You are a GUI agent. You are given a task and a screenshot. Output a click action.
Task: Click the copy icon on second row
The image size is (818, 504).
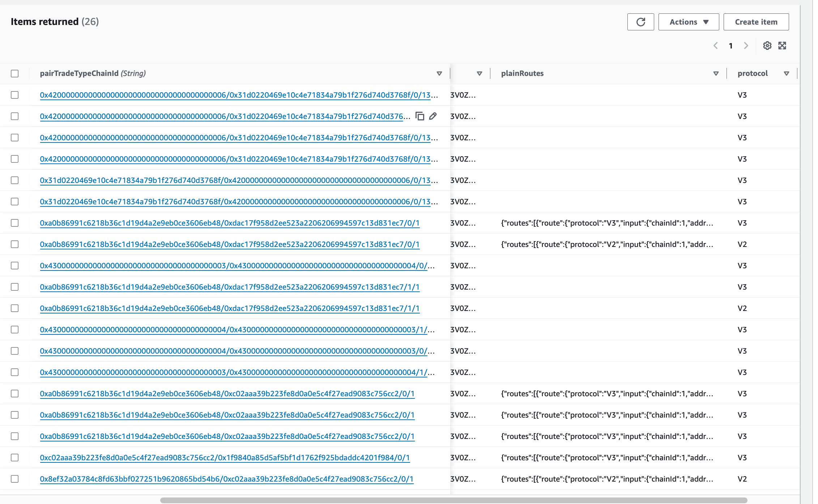tap(420, 116)
